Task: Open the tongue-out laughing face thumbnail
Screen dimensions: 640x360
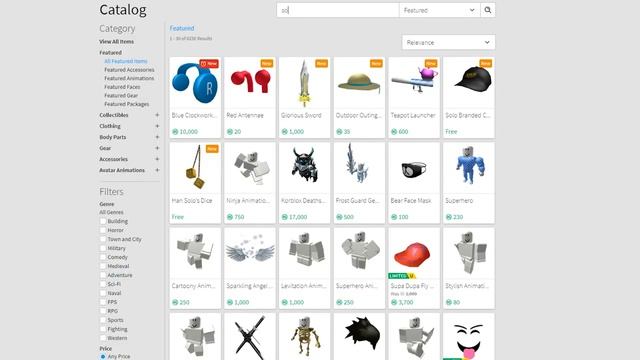Action: (x=469, y=337)
